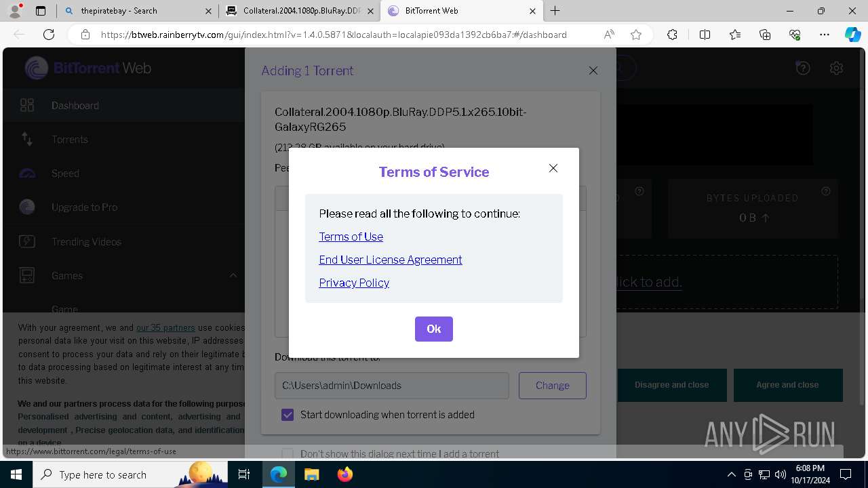This screenshot has width=868, height=488.
Task: Open the Terms of Use link
Action: pyautogui.click(x=351, y=237)
